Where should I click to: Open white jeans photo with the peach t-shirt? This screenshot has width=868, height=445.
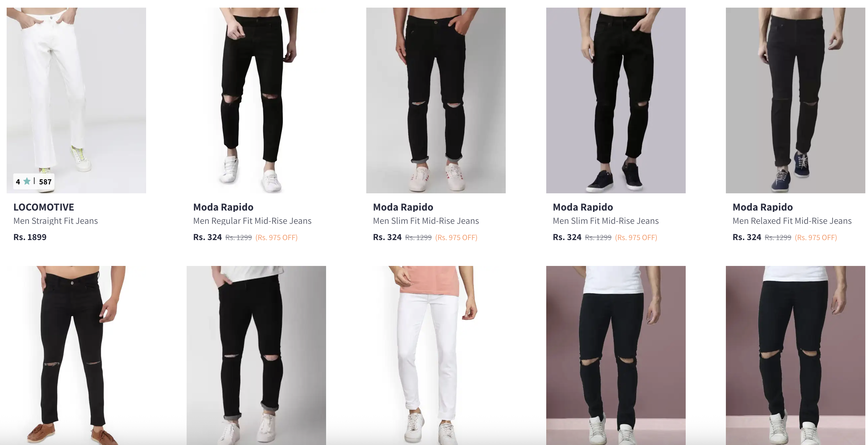(436, 355)
